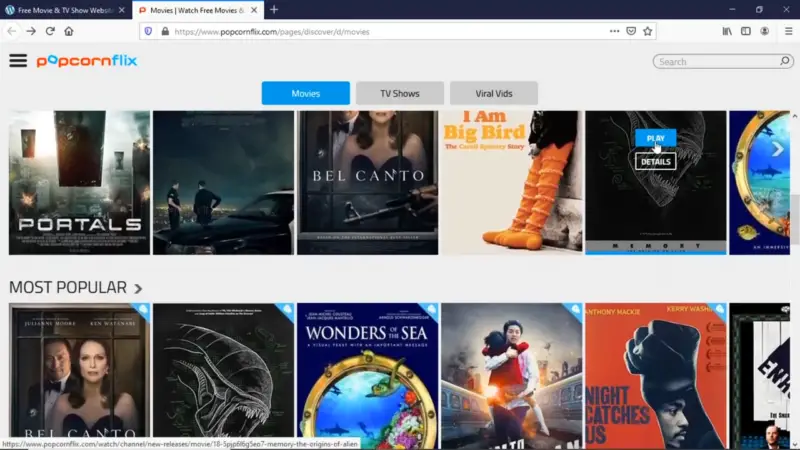
Task: Open the Portals movie poster
Action: coord(80,182)
